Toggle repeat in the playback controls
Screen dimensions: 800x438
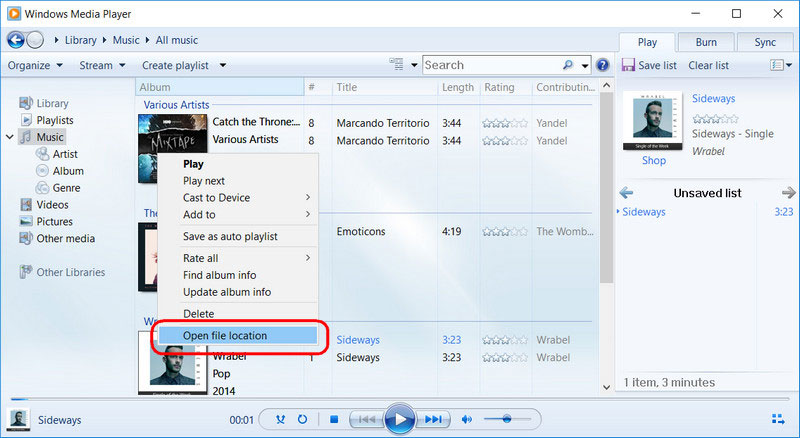coord(305,420)
